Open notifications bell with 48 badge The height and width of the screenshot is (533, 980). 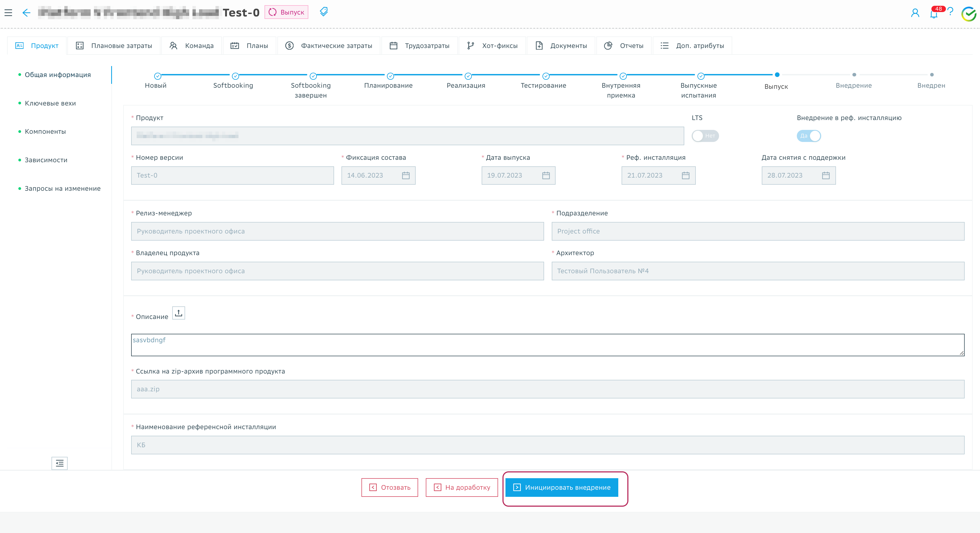click(933, 14)
